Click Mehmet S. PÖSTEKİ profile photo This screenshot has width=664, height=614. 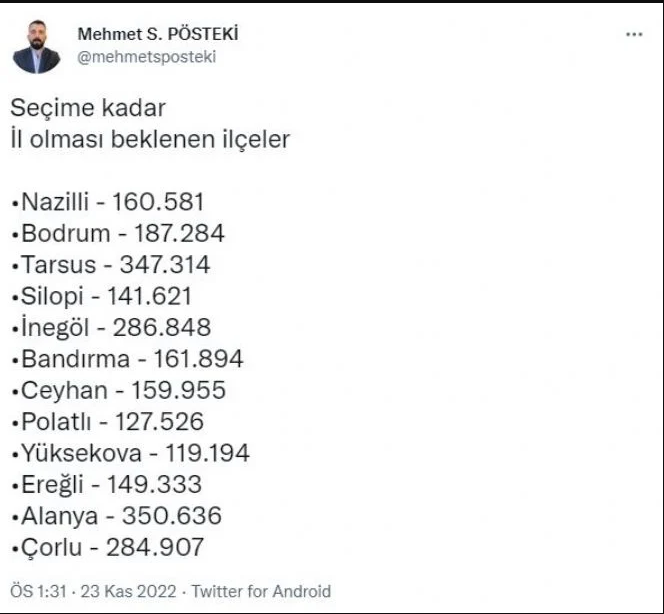[37, 47]
